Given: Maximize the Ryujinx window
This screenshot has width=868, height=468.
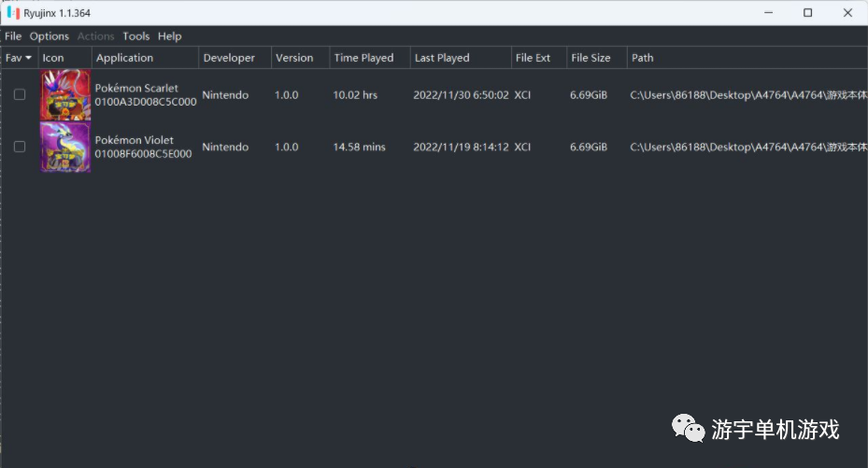Looking at the screenshot, I should [x=807, y=13].
